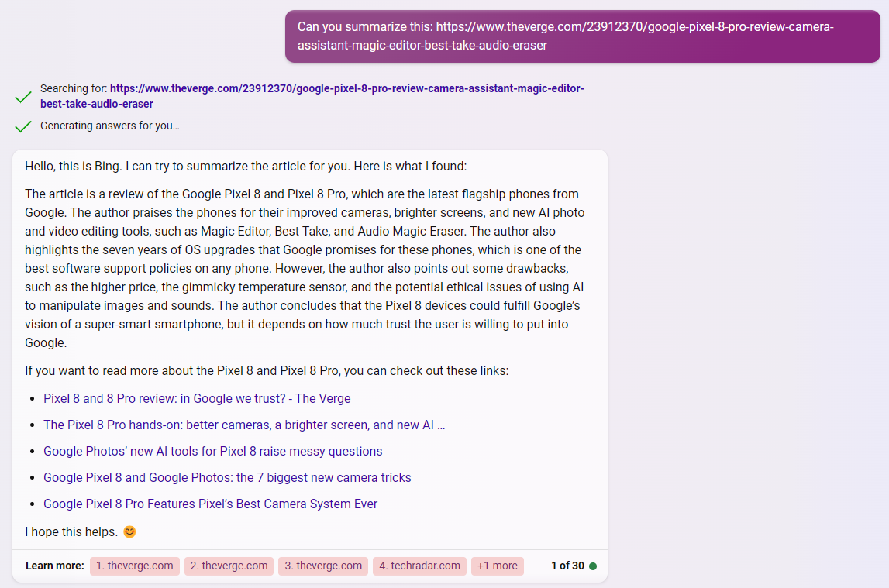Click the '2. theverge.com' source chip
The width and height of the screenshot is (889, 588).
[229, 566]
